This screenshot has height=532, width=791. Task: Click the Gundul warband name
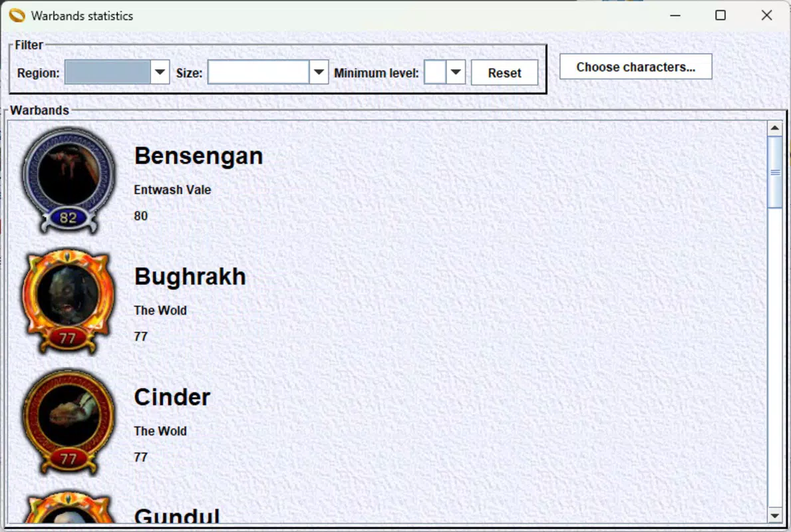(x=177, y=515)
